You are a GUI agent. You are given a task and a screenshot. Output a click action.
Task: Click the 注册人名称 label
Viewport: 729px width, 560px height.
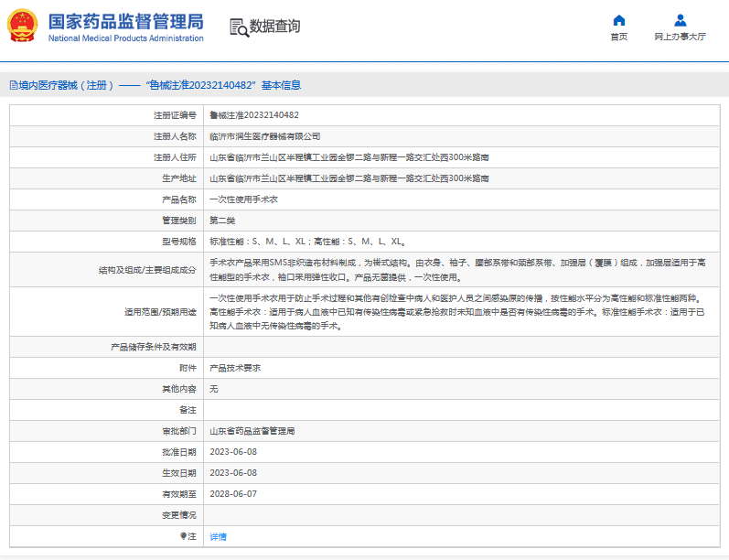coord(175,136)
